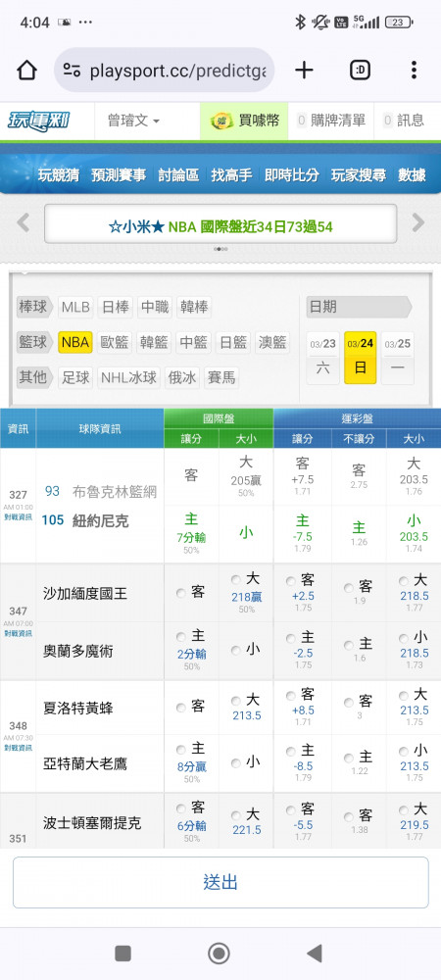This screenshot has width=441, height=980.
Task: Select the 韓棒 league filter
Action: [x=194, y=308]
